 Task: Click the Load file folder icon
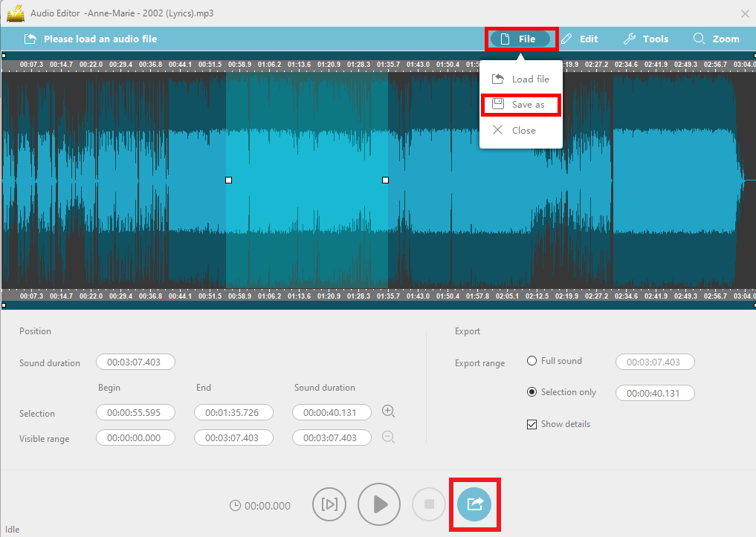tap(497, 79)
